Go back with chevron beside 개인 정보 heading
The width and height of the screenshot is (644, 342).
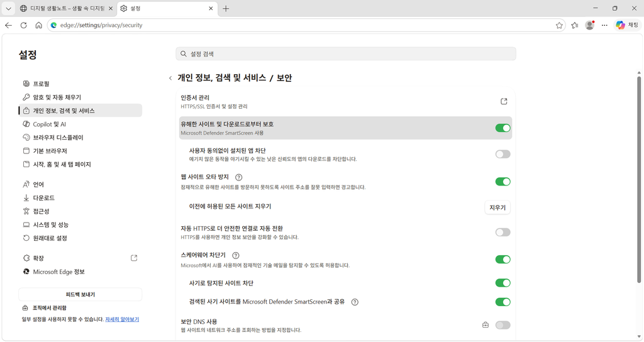tap(170, 78)
